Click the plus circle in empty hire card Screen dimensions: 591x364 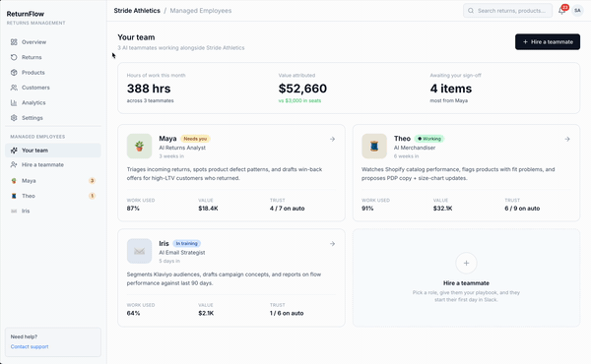[x=466, y=263]
